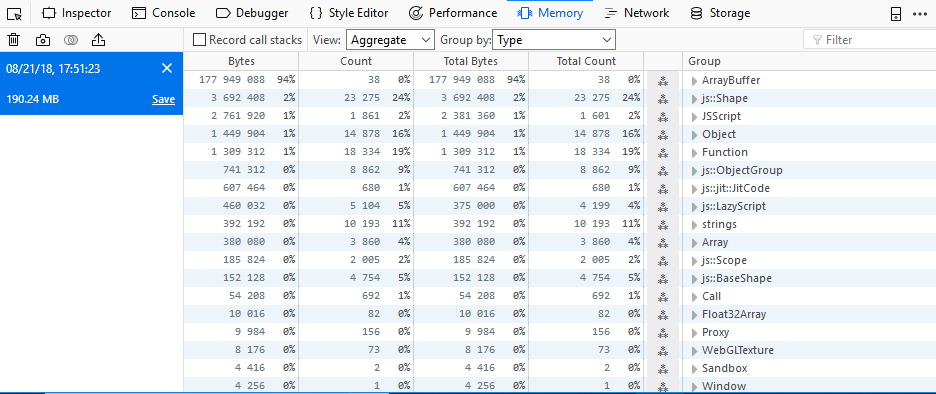View dominator tree icon for js::BaseShape row
This screenshot has width=936, height=394.
[x=663, y=278]
